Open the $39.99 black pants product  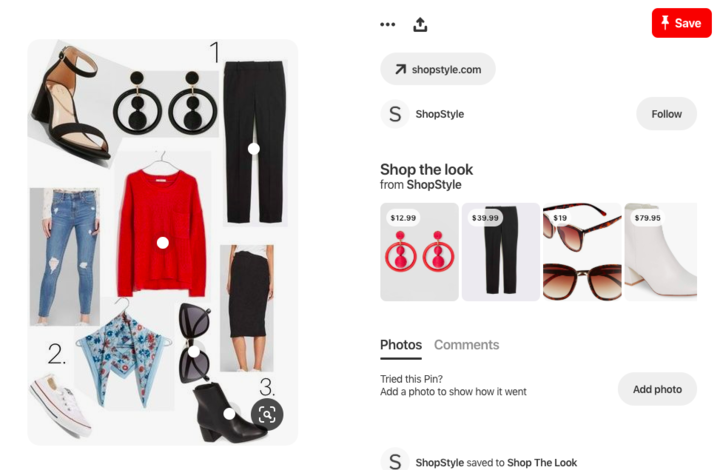click(501, 252)
